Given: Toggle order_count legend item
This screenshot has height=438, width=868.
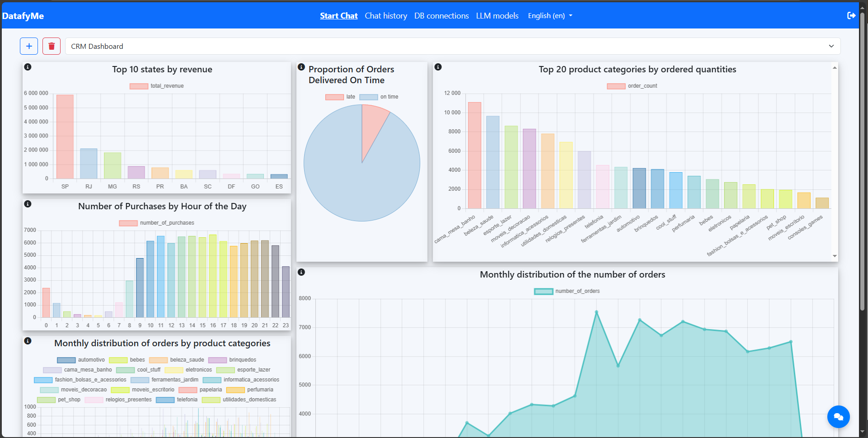Looking at the screenshot, I should click(632, 86).
